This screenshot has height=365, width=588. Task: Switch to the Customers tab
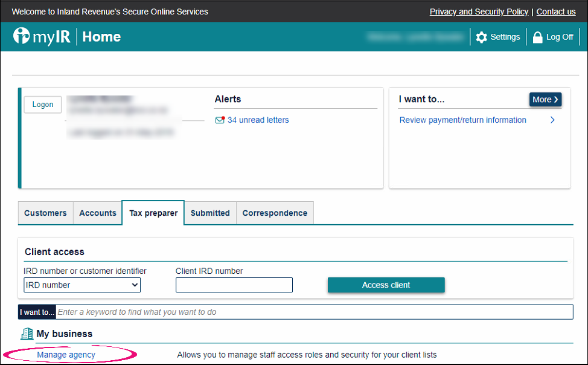point(45,213)
